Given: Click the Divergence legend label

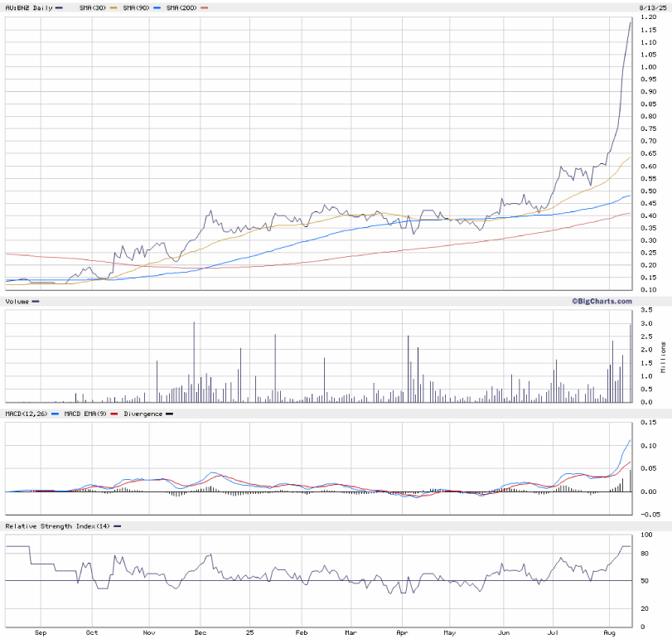Looking at the screenshot, I should tap(143, 413).
